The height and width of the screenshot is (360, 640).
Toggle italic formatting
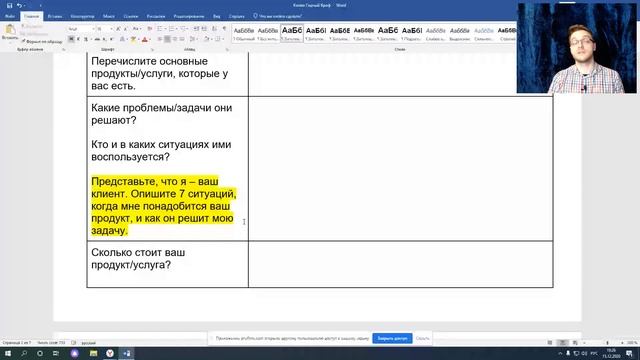(x=78, y=39)
